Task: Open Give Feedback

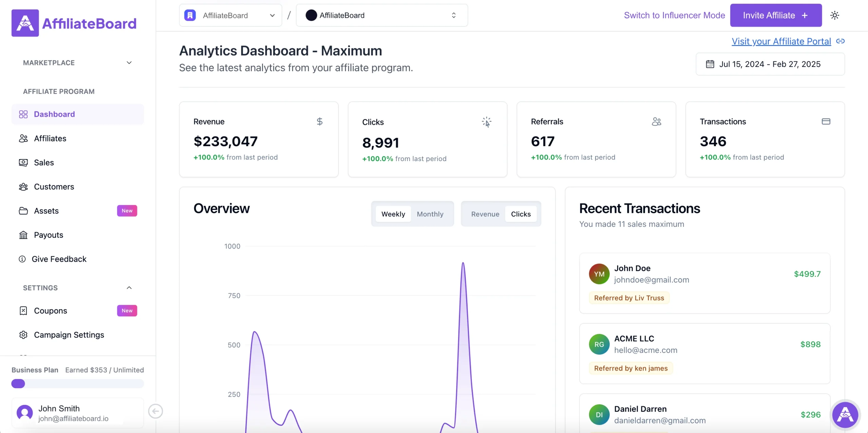Action: [x=78, y=259]
